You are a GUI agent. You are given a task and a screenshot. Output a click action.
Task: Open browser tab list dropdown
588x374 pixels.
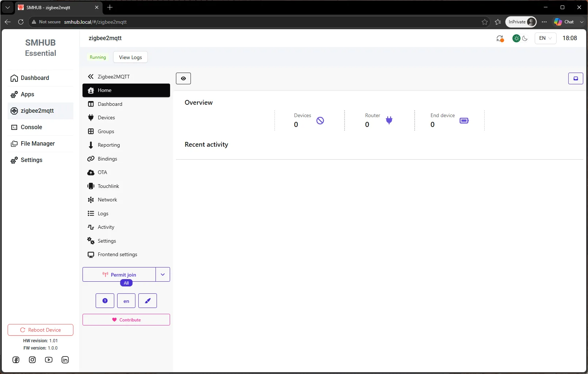pos(8,7)
